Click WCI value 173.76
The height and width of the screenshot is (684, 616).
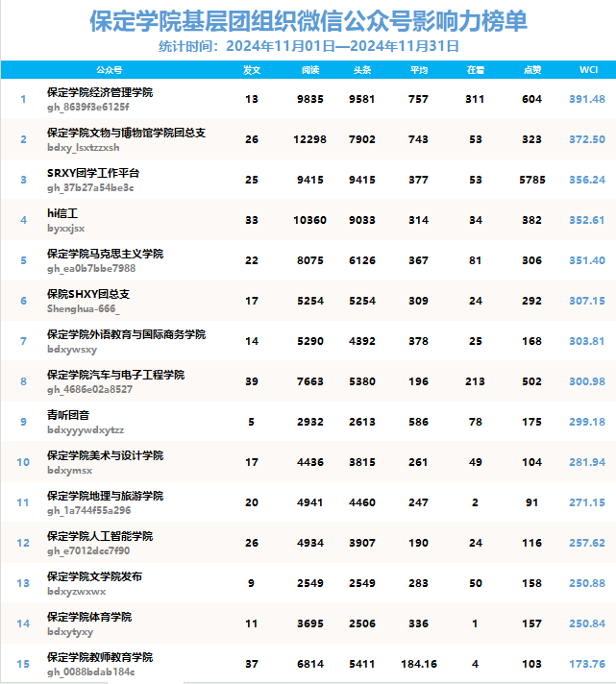[x=587, y=664]
